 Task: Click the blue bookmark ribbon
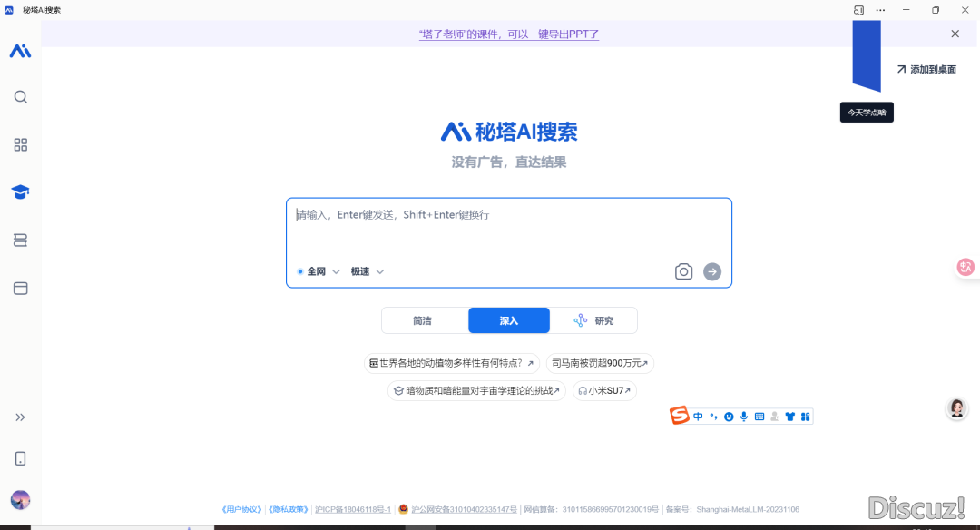(x=867, y=55)
